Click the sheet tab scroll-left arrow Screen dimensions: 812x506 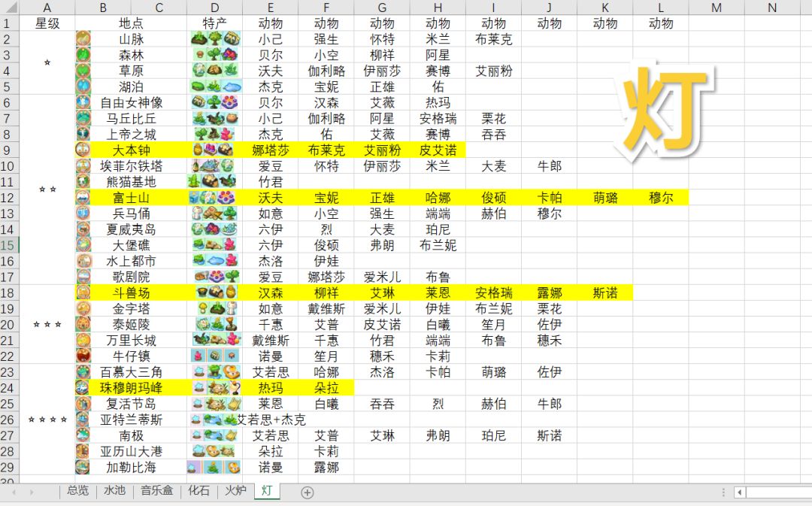pyautogui.click(x=14, y=492)
